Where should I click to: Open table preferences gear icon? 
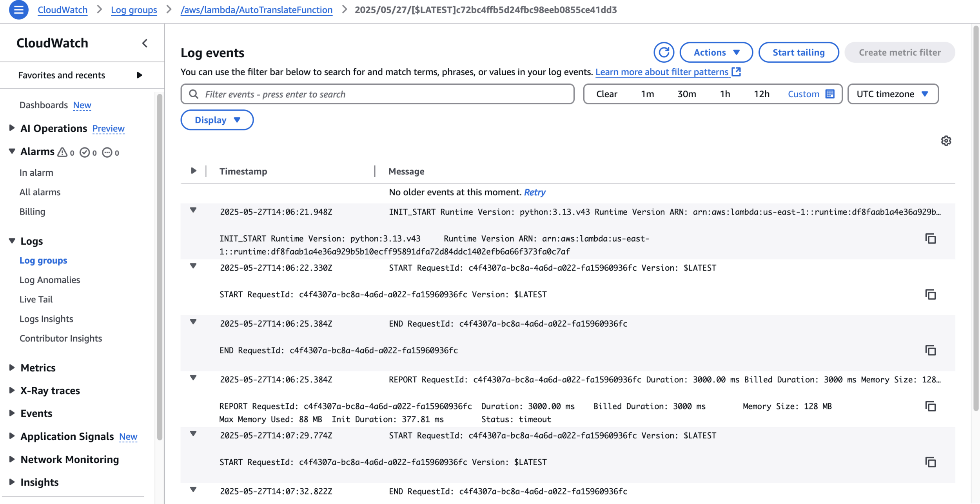point(946,141)
